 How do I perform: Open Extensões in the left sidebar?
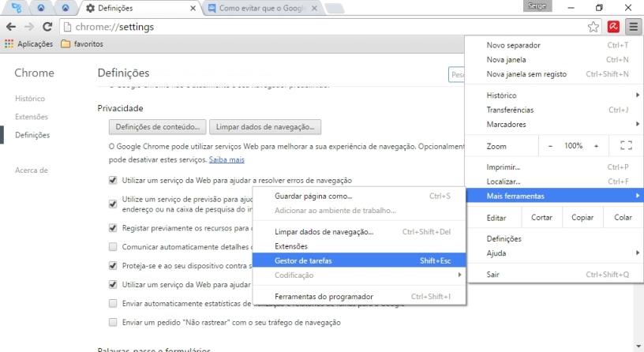[32, 117]
